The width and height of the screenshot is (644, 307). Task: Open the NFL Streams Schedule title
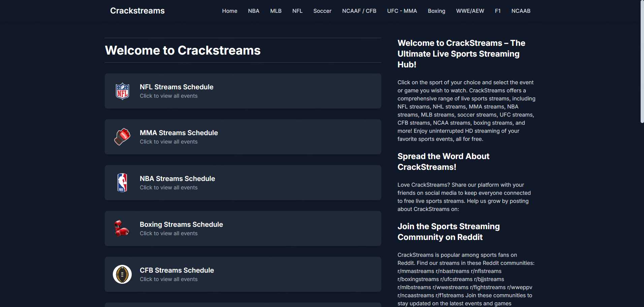[x=176, y=87]
